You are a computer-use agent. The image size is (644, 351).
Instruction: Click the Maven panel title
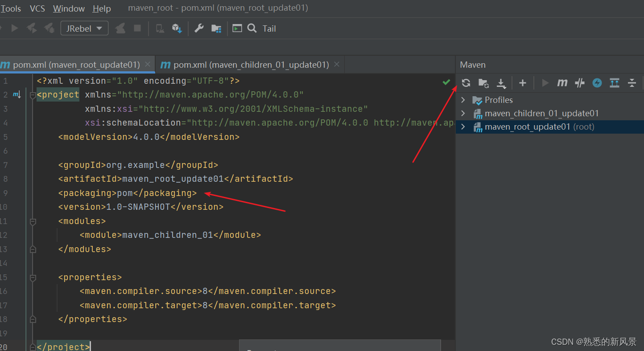tap(473, 65)
